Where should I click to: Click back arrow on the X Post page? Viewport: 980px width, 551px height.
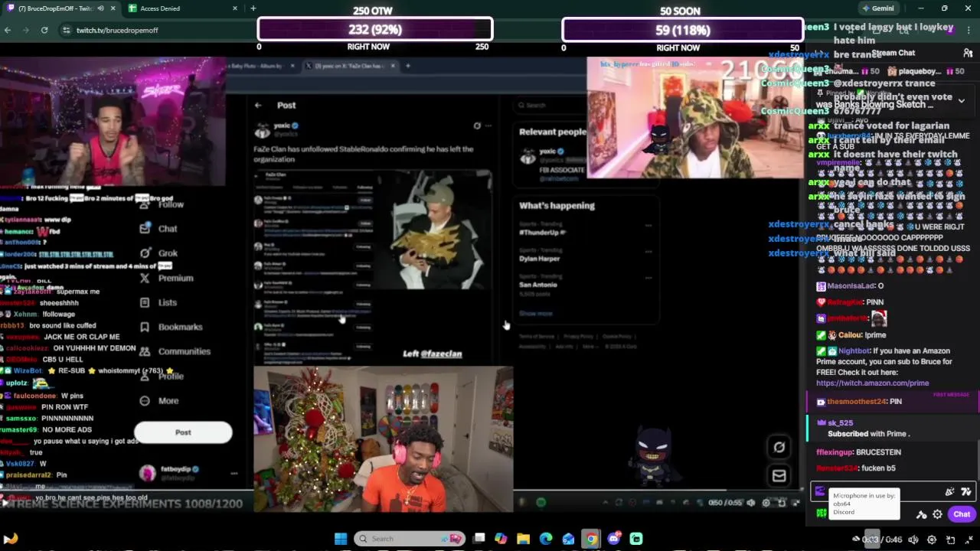pos(258,105)
